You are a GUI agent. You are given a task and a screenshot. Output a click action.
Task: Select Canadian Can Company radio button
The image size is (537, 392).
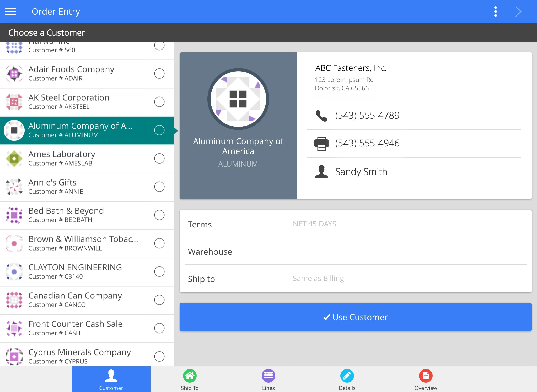tap(159, 300)
